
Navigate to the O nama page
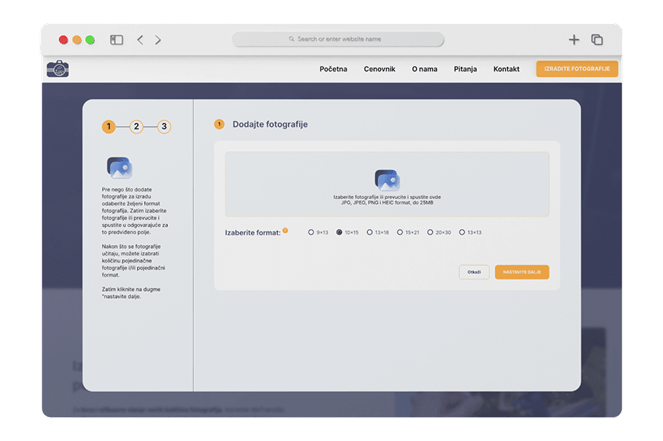coord(423,69)
